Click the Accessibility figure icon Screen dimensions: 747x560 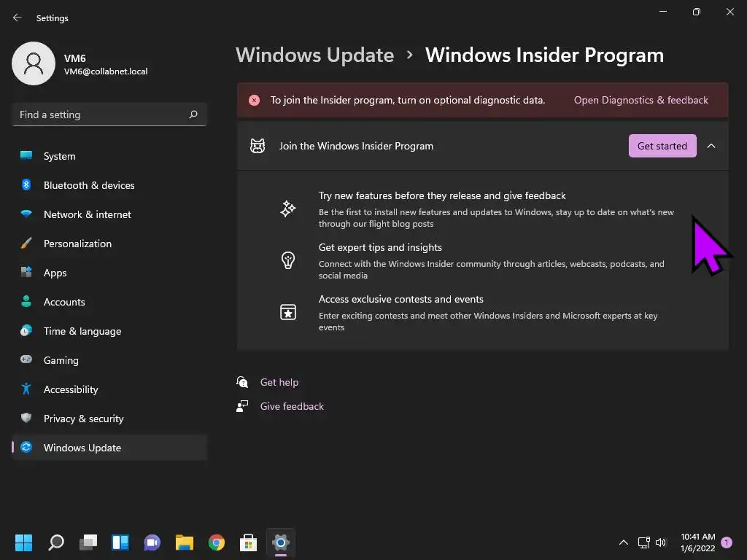click(x=26, y=389)
